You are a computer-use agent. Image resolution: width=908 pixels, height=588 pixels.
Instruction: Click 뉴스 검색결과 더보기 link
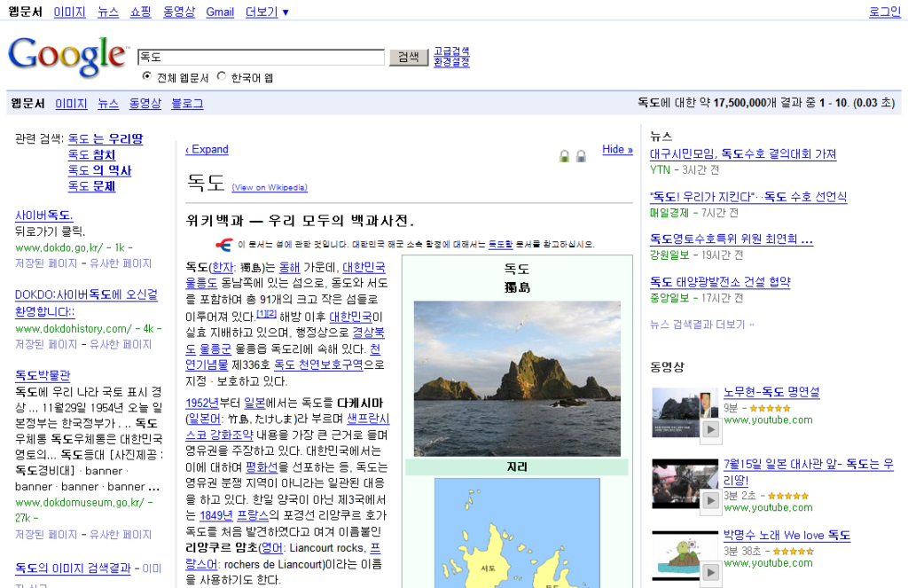tap(702, 325)
